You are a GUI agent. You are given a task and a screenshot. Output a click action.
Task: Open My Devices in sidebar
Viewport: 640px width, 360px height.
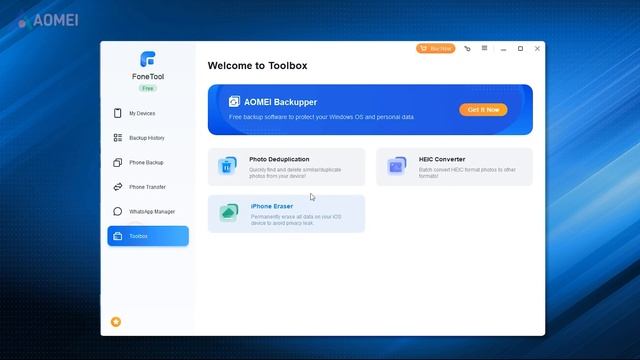click(148, 113)
